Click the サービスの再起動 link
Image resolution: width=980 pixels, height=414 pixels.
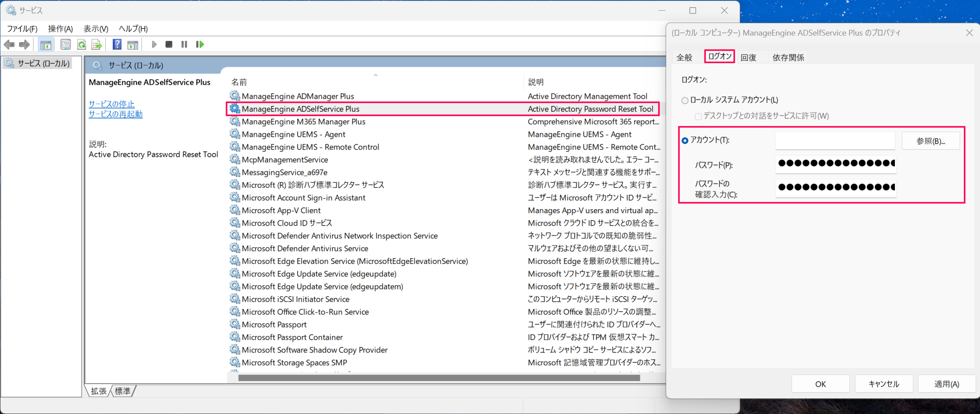(115, 114)
